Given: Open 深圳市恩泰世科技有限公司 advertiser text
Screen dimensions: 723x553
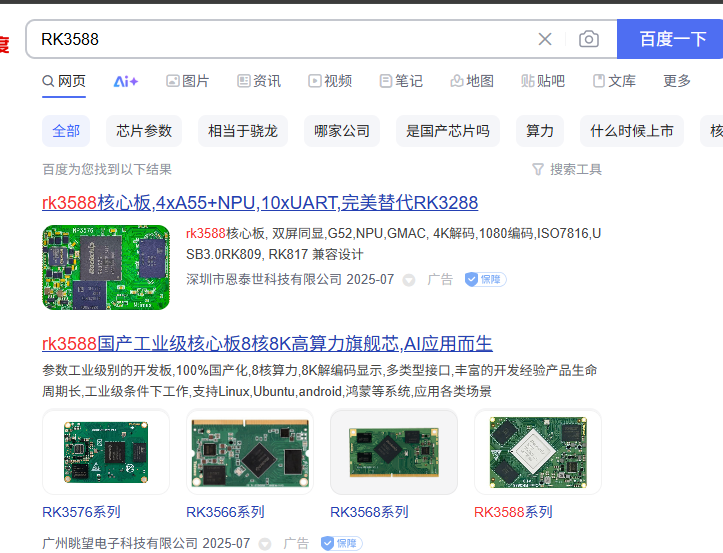Looking at the screenshot, I should pos(264,279).
